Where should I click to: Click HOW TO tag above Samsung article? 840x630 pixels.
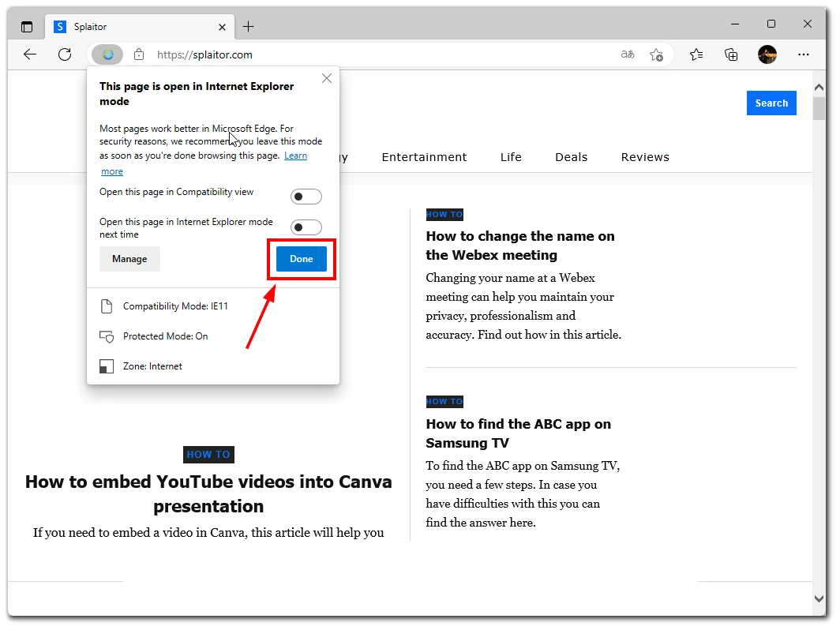444,401
